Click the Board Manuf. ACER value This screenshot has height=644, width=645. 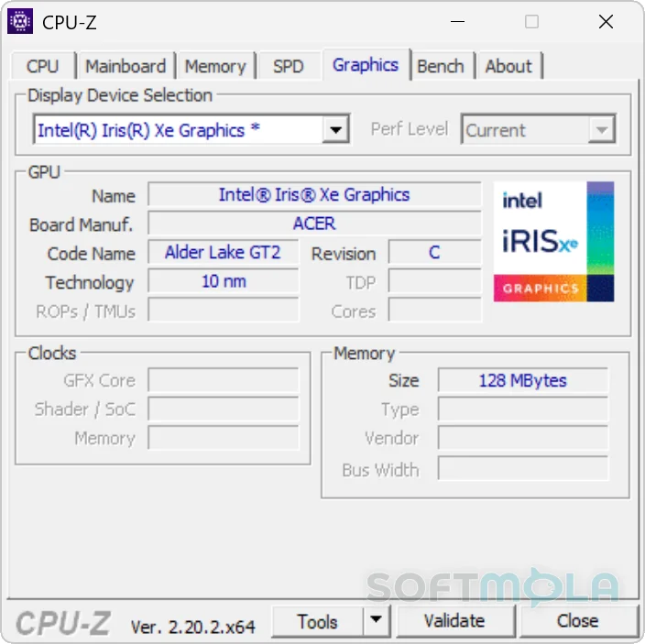click(314, 224)
